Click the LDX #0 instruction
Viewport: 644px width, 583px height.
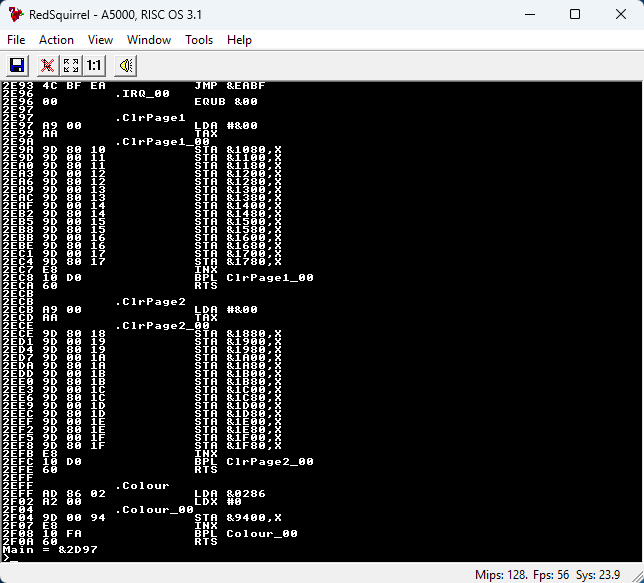tap(218, 502)
